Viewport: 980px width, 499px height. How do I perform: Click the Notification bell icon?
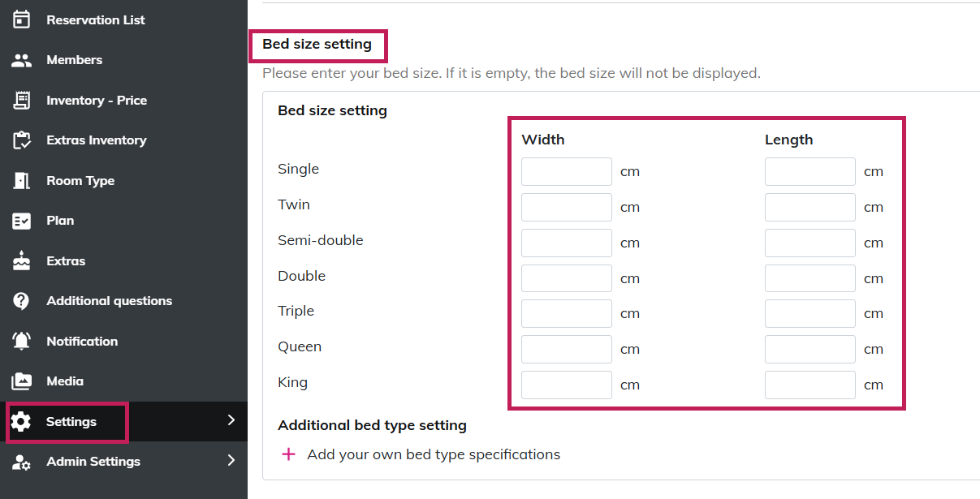pos(22,342)
